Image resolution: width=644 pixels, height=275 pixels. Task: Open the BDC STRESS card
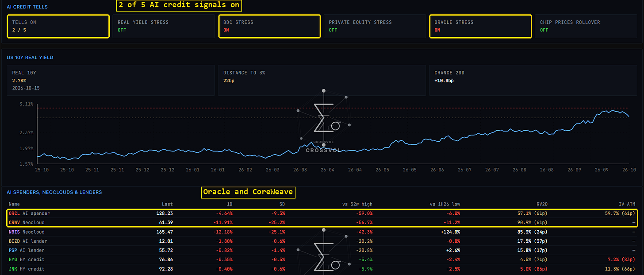pos(269,26)
